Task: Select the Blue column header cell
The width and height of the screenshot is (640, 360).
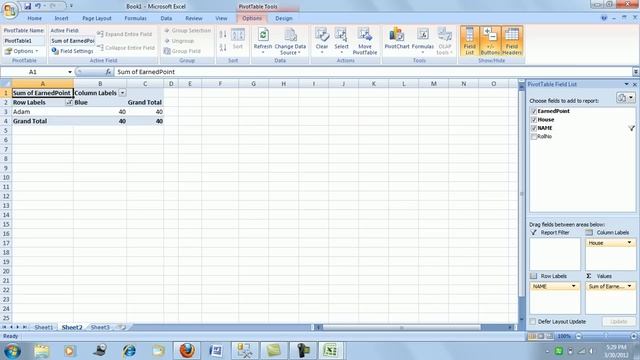Action: (100, 102)
